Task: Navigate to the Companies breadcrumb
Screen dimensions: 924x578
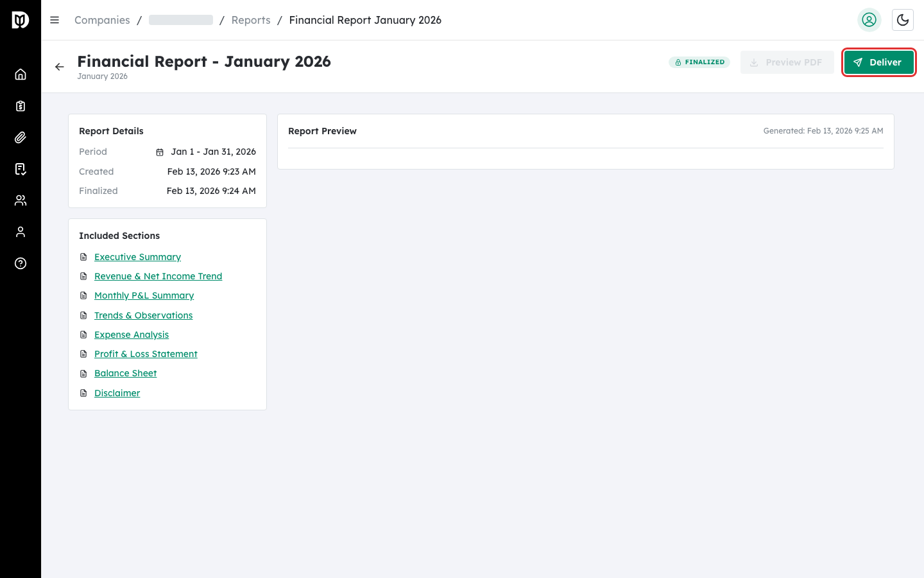Action: (101, 20)
